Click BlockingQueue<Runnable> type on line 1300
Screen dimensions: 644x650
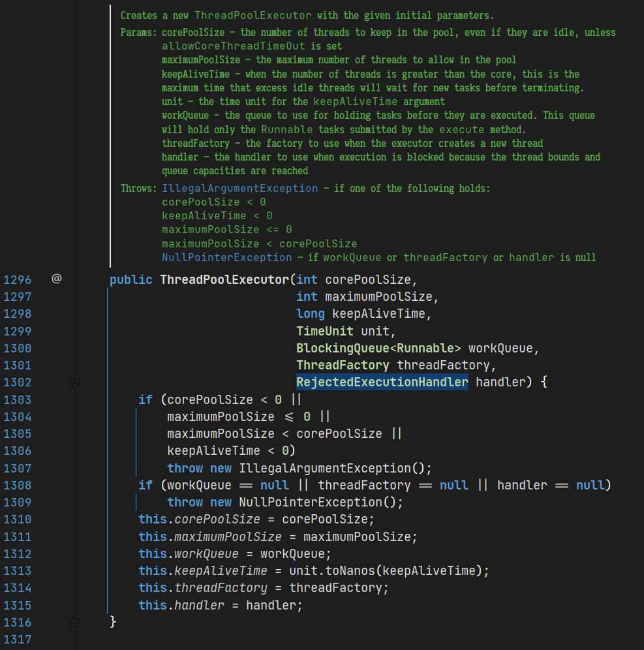pyautogui.click(x=378, y=348)
